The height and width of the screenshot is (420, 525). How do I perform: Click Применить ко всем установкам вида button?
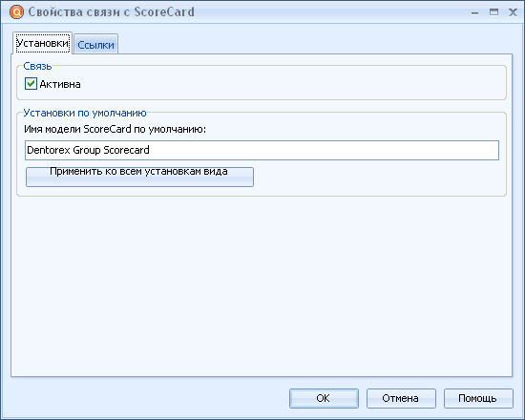coord(139,177)
